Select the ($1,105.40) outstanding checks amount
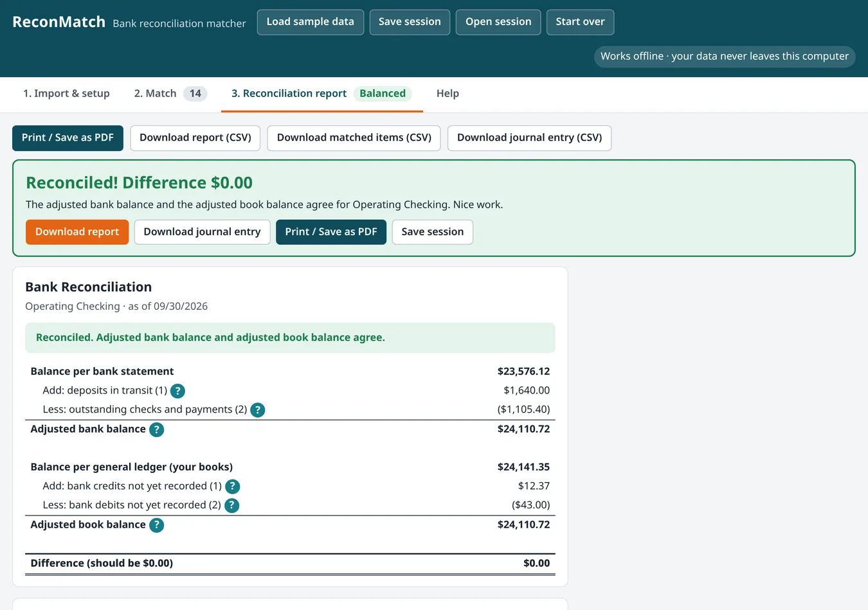 (x=523, y=409)
